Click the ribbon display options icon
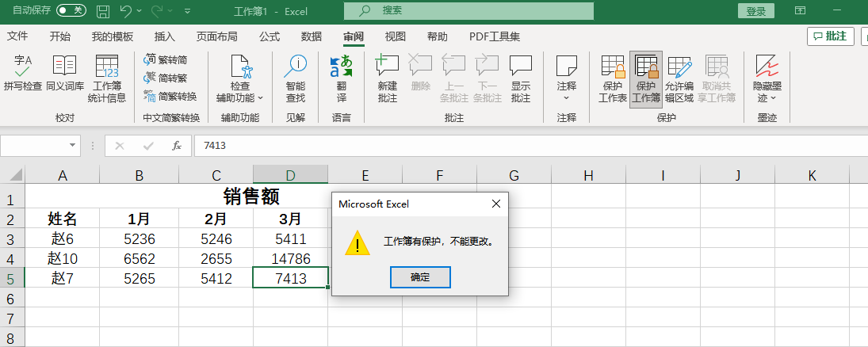This screenshot has height=347, width=868. [x=800, y=10]
